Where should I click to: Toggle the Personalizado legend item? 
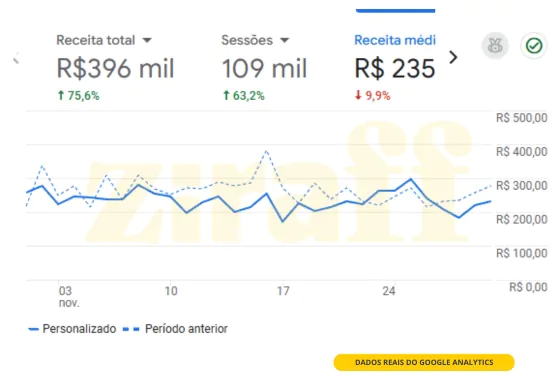pos(72,329)
